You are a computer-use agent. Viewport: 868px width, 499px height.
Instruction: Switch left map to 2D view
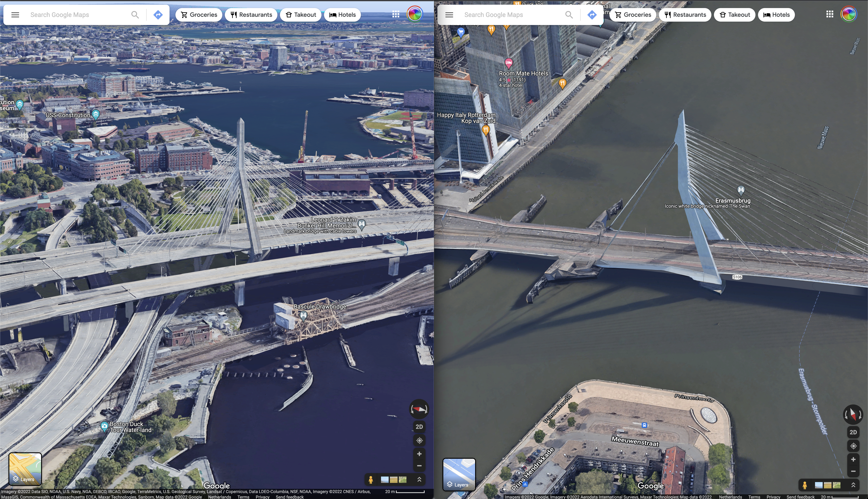[419, 427]
